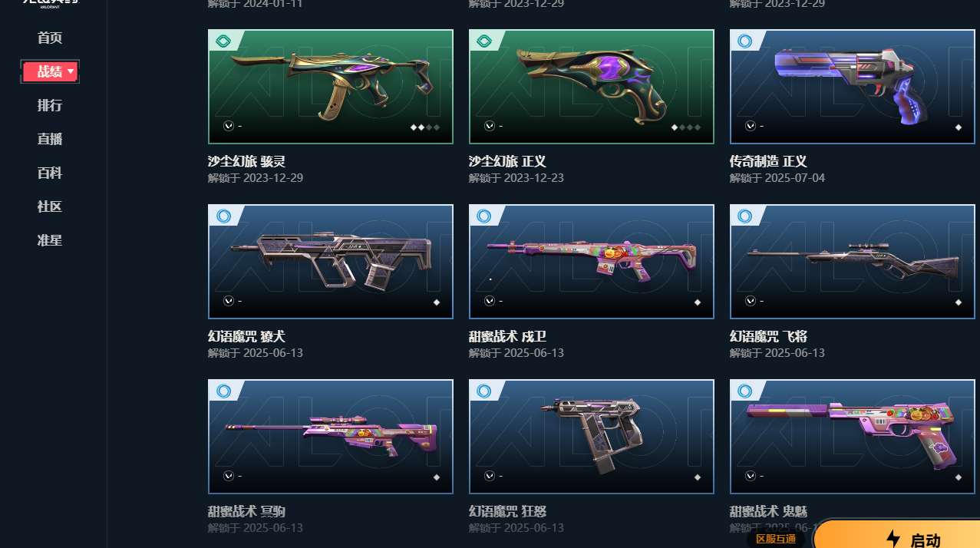The image size is (980, 548).
Task: Select 甜蜜战术 冥驹 sniper skin thumbnail
Action: [x=331, y=437]
